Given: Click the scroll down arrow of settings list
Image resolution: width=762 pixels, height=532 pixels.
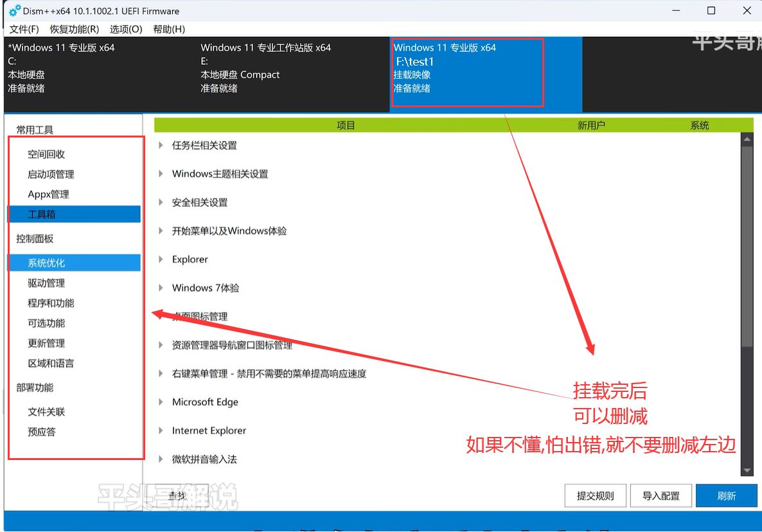Looking at the screenshot, I should (x=747, y=471).
